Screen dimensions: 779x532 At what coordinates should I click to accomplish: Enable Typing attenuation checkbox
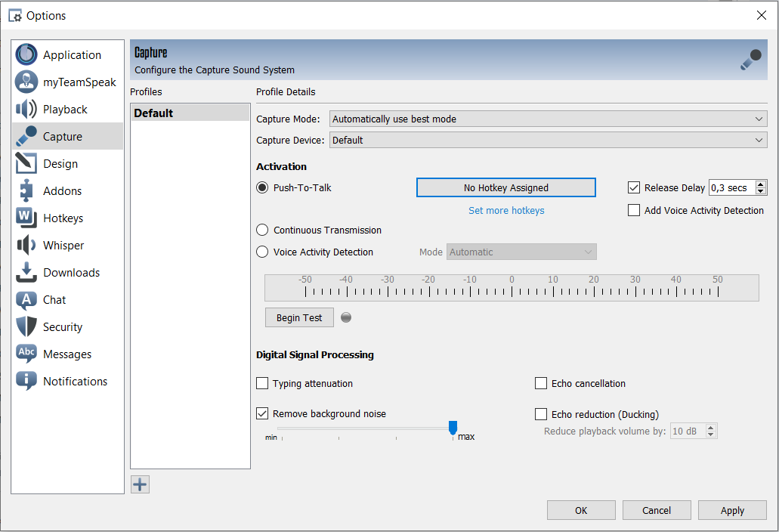tap(262, 383)
